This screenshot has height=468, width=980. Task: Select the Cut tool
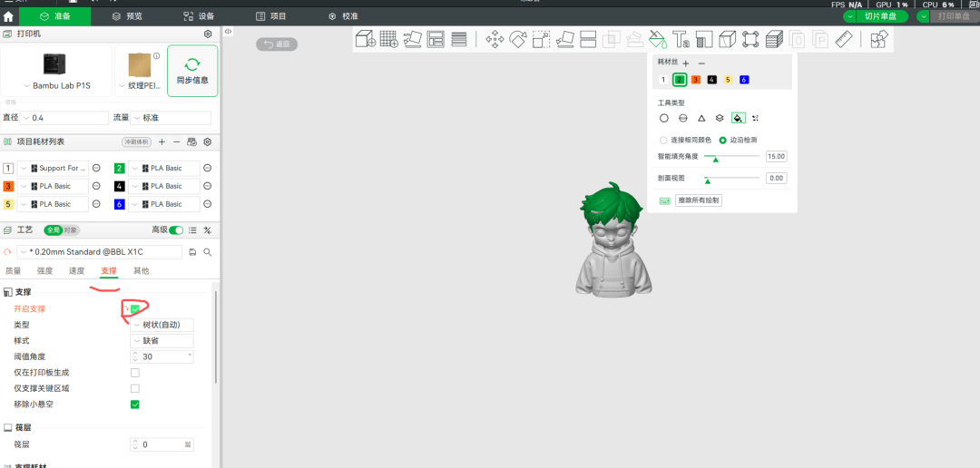coord(588,39)
